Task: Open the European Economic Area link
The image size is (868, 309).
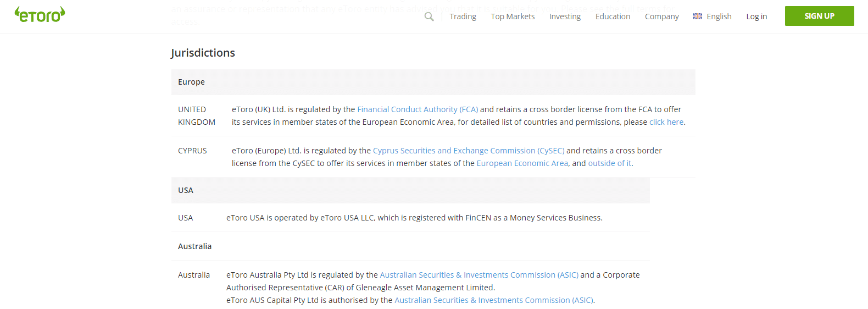Action: pos(522,163)
